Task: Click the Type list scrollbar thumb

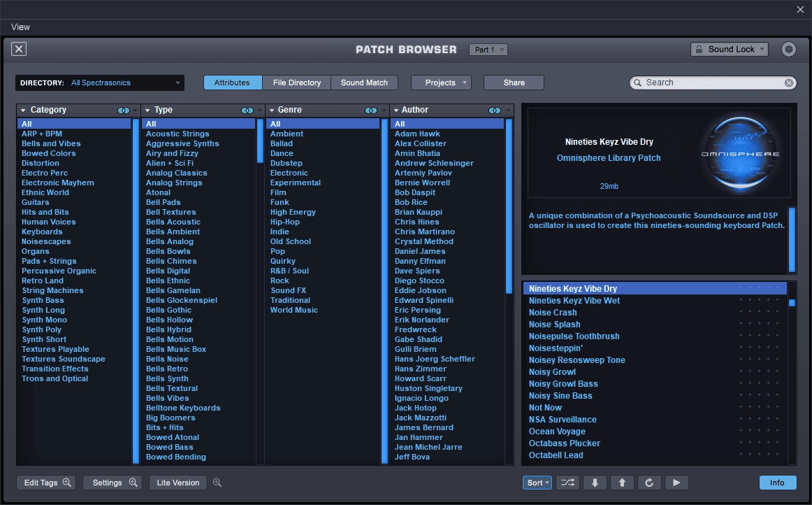Action: (x=260, y=141)
